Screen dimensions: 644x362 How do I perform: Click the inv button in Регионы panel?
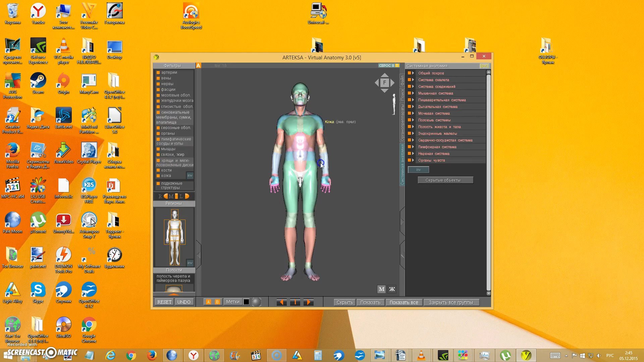pos(190,263)
